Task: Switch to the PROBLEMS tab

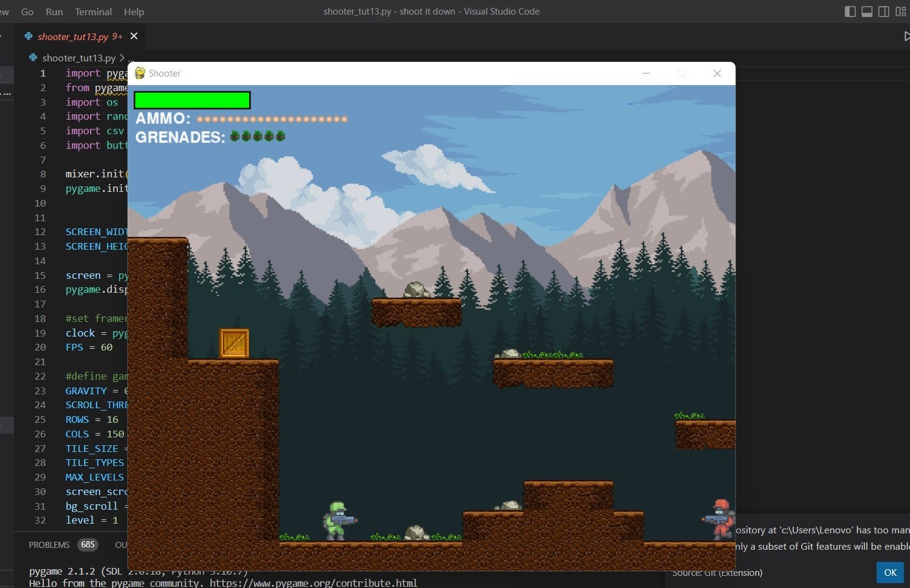Action: (x=49, y=544)
